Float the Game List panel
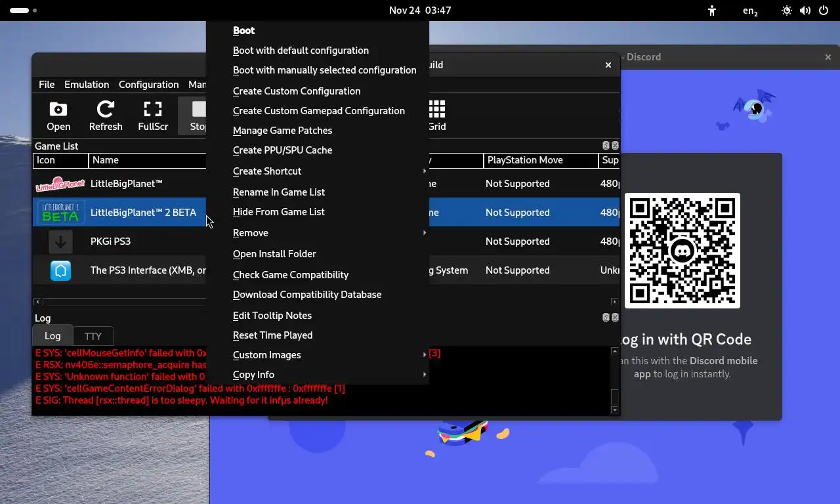This screenshot has width=840, height=504. 606,146
